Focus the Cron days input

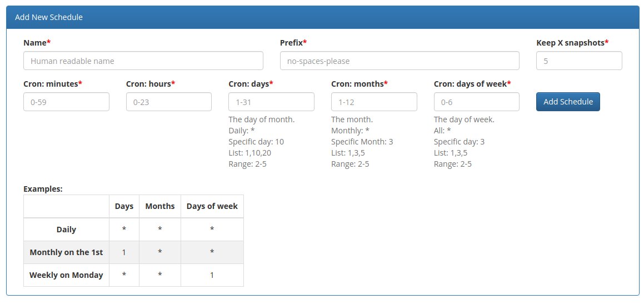click(272, 102)
